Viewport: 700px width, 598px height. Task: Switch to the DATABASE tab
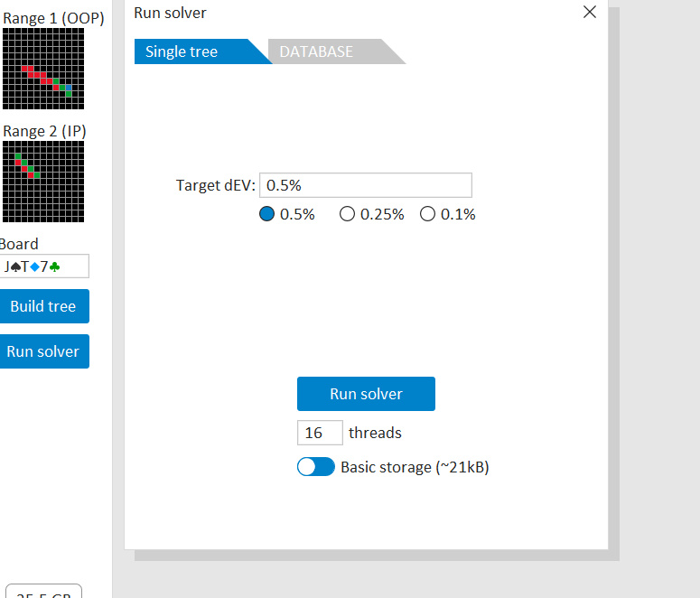point(317,51)
